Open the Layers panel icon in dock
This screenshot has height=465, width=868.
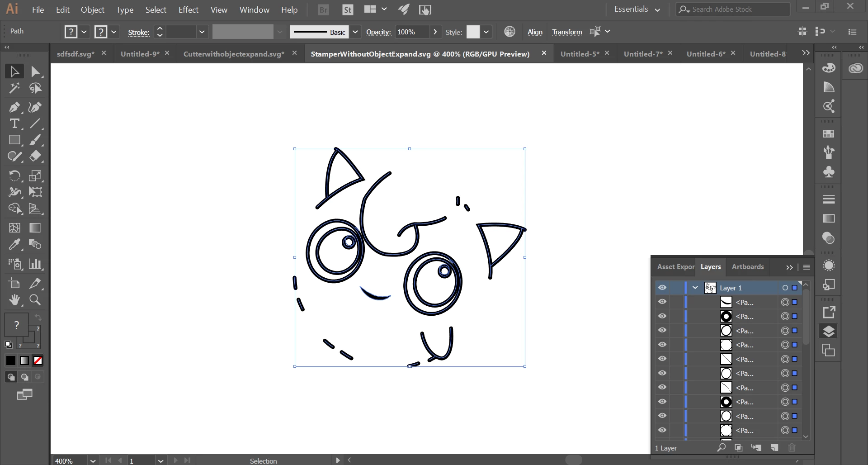[829, 331]
